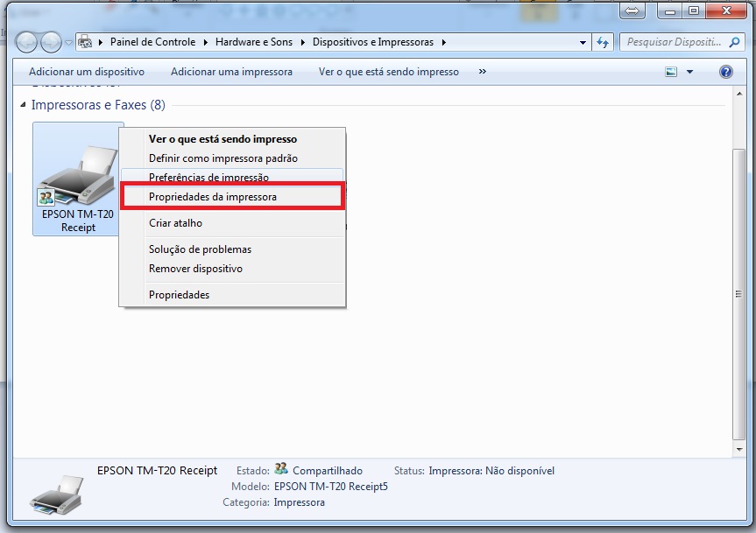Open Solução de problemas from context menu
This screenshot has height=533, width=756.
[200, 249]
